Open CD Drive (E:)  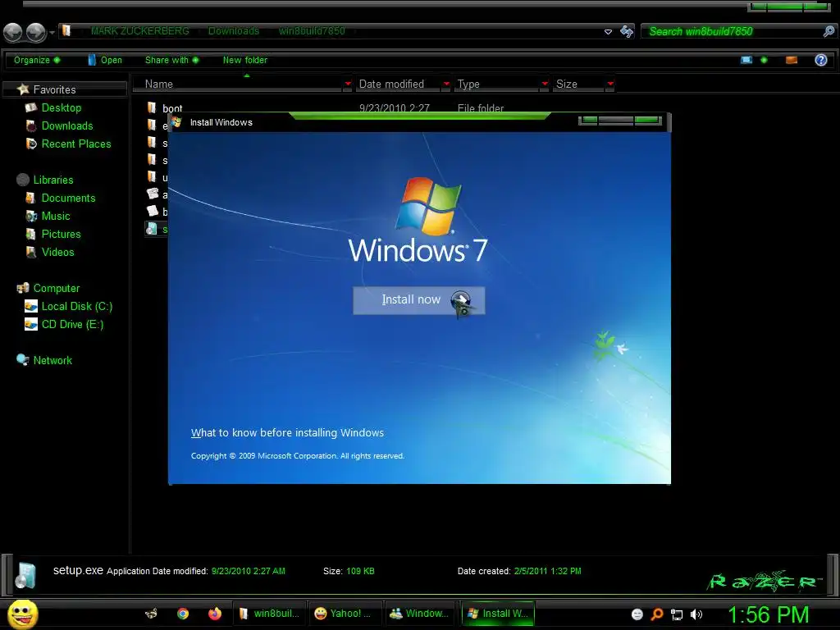pos(72,325)
